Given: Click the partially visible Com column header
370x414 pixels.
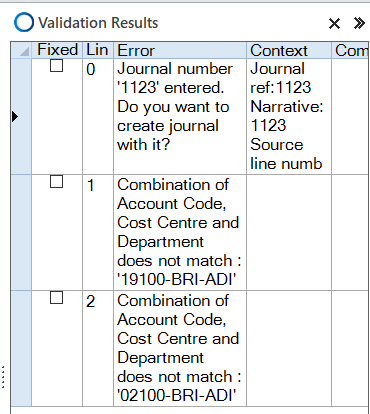Looking at the screenshot, I should [x=351, y=50].
